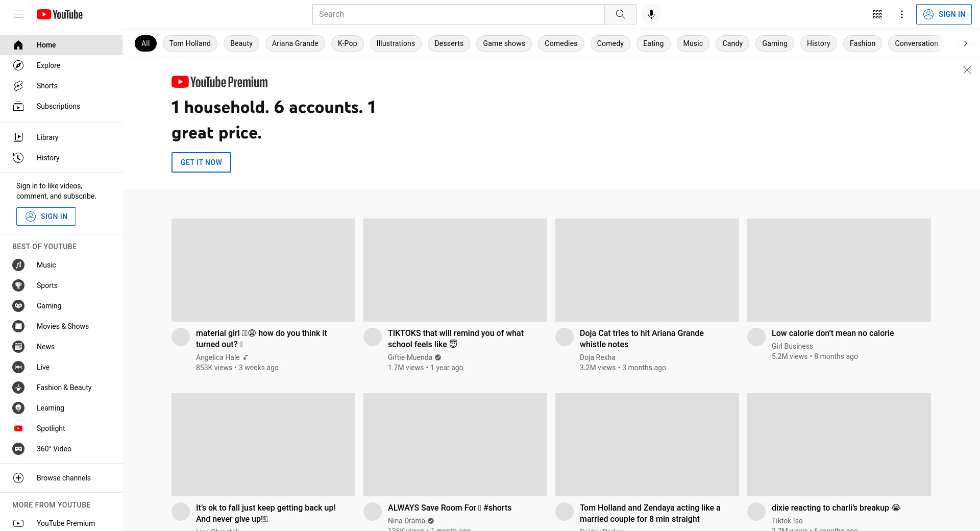Dismiss the YouTube Premium banner

click(967, 70)
